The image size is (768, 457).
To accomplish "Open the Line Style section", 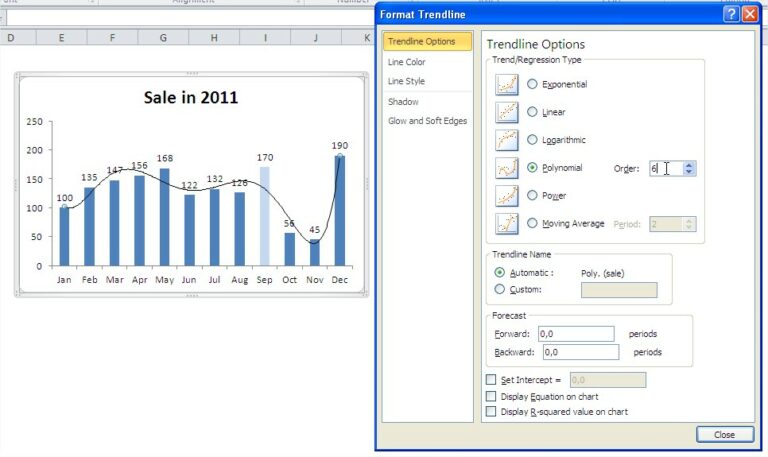I will coord(406,81).
